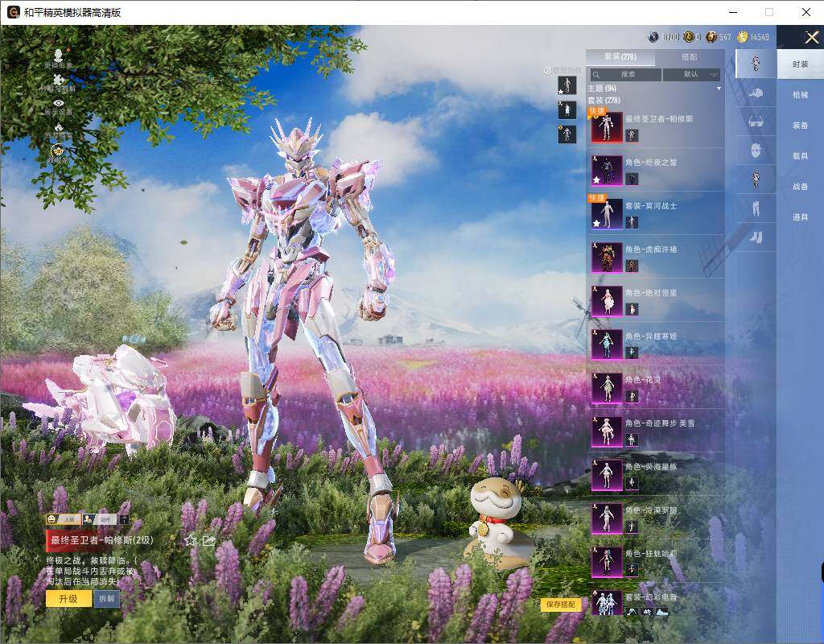The height and width of the screenshot is (644, 824).
Task: Select the 角色-异瞳寒姬 outfit thumbnail
Action: click(x=607, y=345)
